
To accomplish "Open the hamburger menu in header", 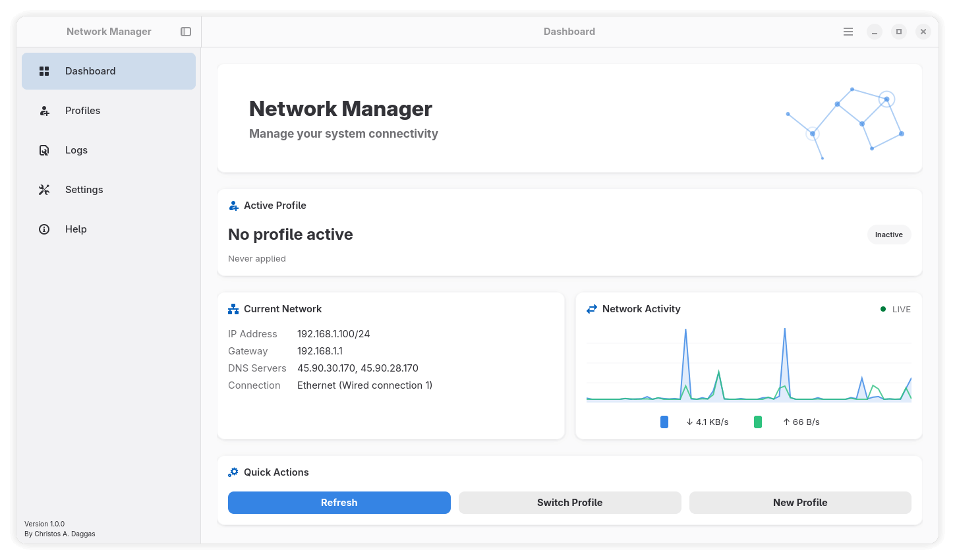I will click(848, 32).
